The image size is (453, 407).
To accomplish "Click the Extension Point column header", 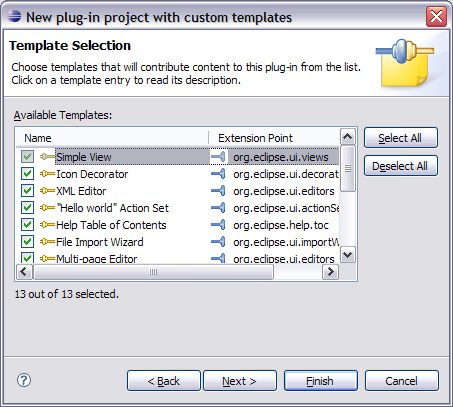I will pos(274,138).
